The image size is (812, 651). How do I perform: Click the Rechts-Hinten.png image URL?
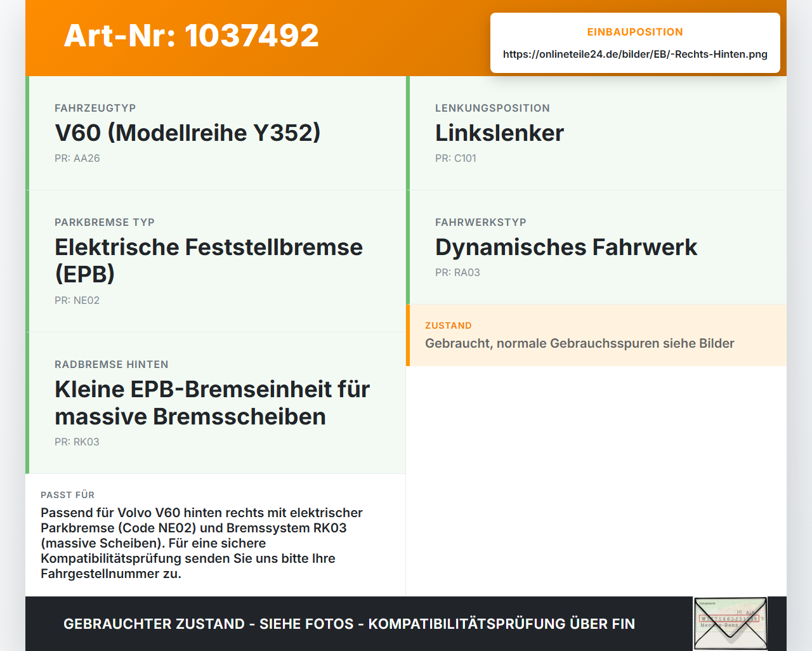(635, 54)
